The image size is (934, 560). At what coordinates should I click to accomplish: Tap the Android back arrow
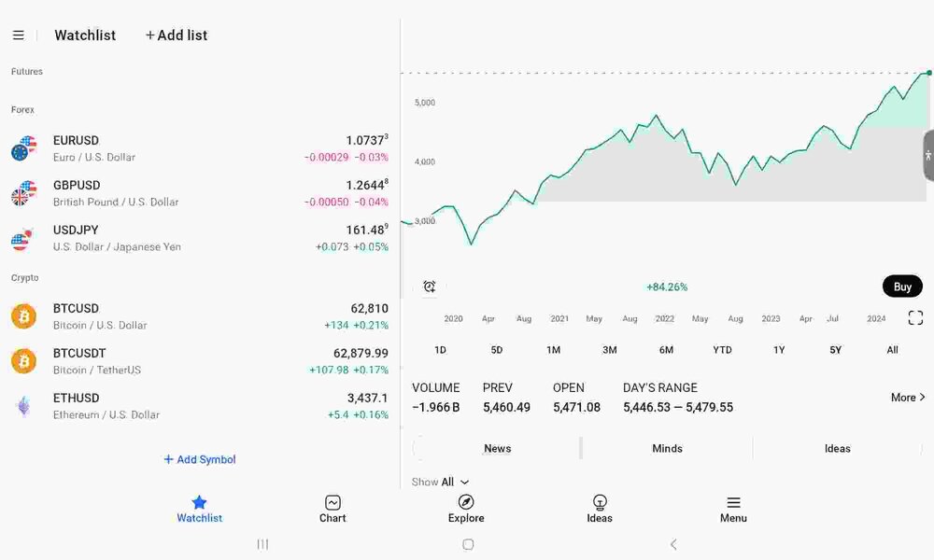673,544
